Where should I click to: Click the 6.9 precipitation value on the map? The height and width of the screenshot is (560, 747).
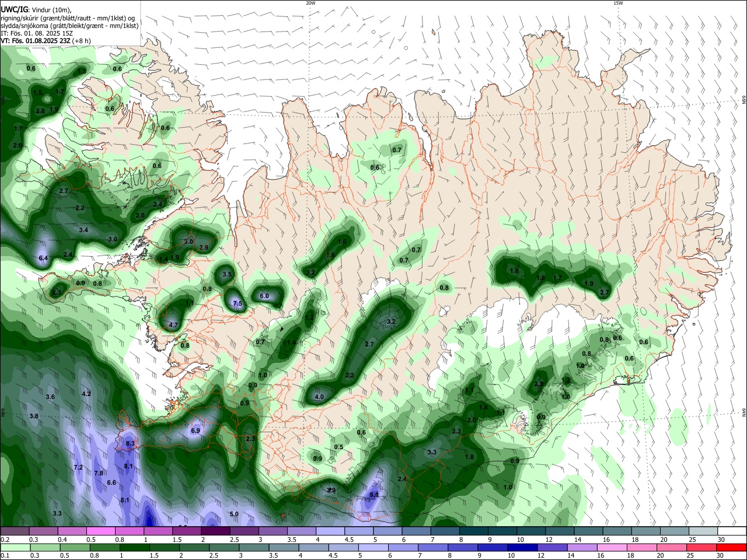tap(196, 430)
